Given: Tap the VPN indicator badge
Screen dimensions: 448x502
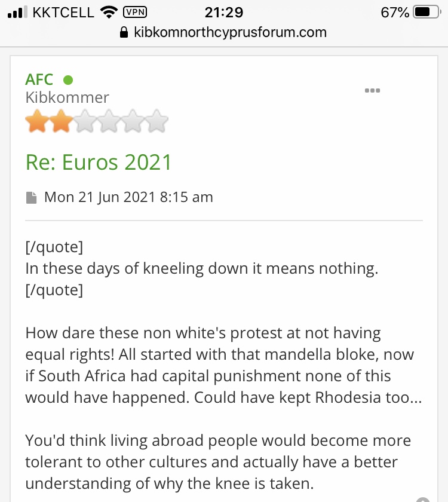Looking at the screenshot, I should [134, 12].
